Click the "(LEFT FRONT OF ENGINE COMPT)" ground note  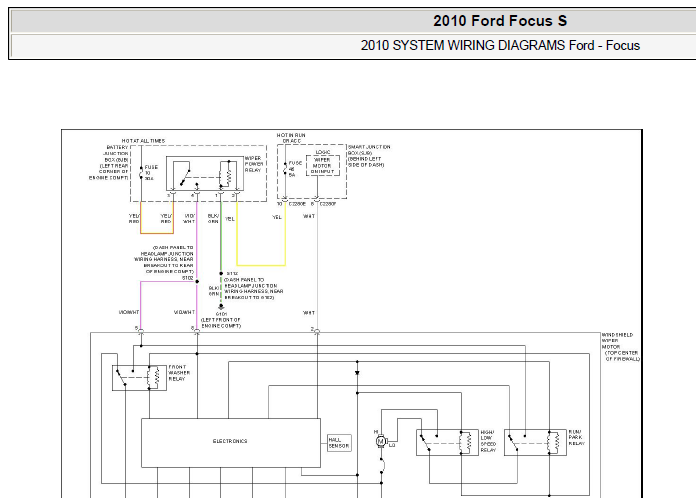[221, 323]
